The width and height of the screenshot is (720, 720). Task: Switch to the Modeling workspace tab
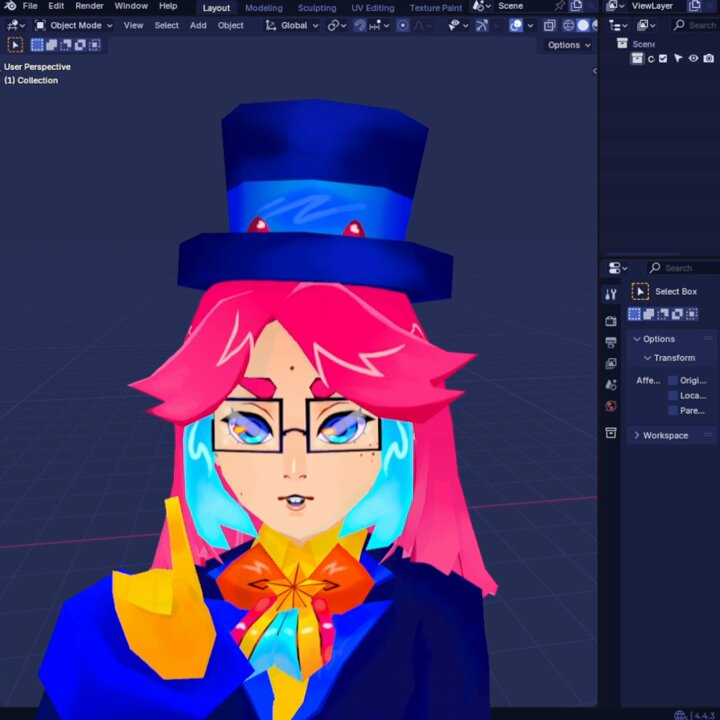[x=264, y=8]
